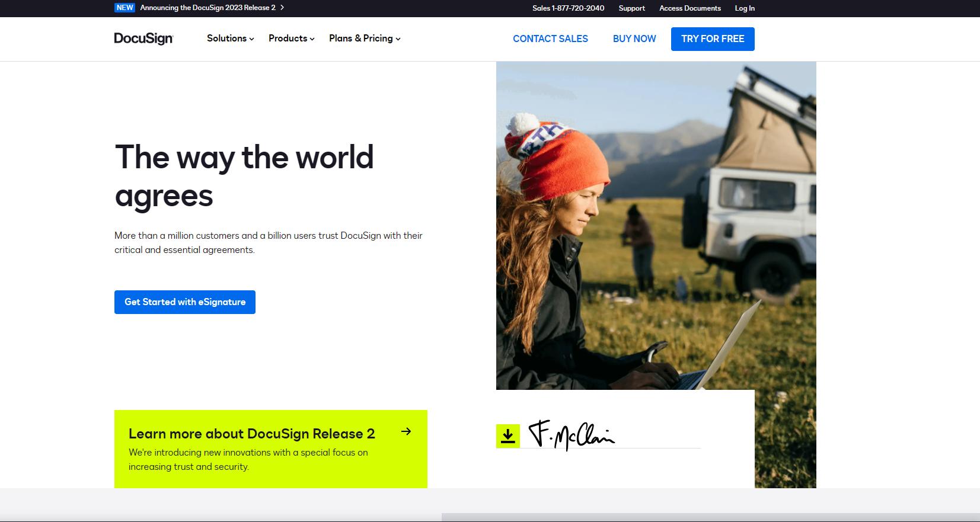Image resolution: width=980 pixels, height=522 pixels.
Task: Click the Log In link
Action: click(x=745, y=8)
